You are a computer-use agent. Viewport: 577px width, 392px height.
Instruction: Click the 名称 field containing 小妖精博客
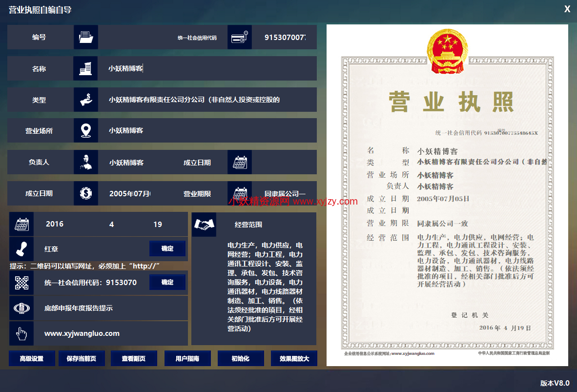[x=207, y=68]
